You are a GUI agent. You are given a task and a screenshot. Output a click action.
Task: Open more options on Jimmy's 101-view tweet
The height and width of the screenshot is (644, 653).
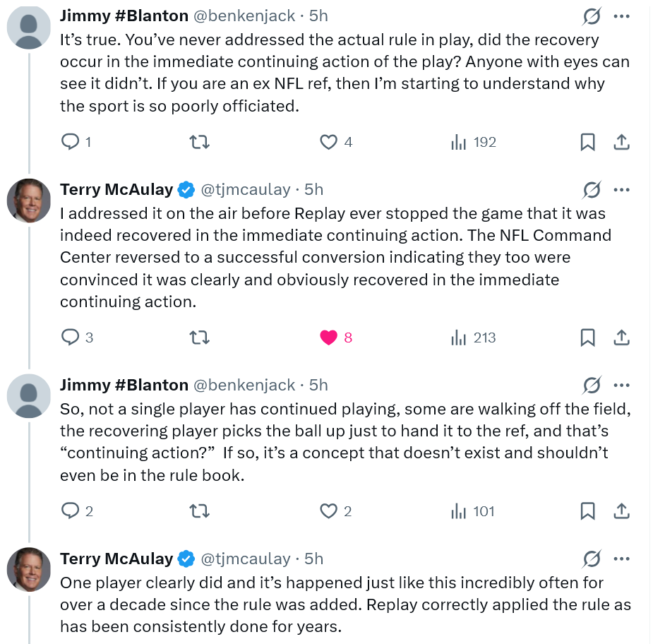point(622,385)
